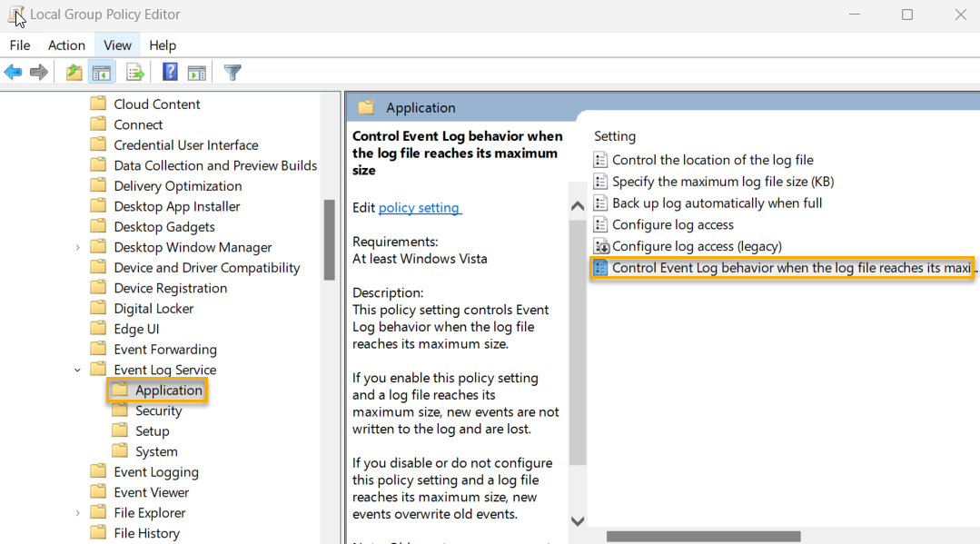Open the View menu

(x=117, y=45)
